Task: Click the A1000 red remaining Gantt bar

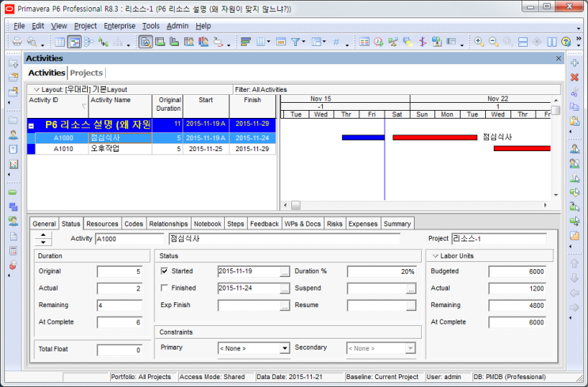Action: click(x=434, y=138)
